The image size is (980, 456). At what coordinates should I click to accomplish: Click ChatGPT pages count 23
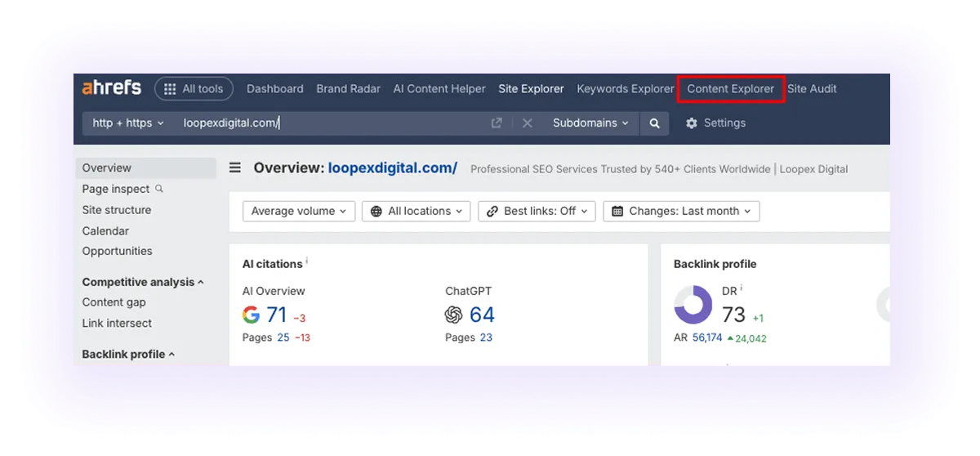[x=486, y=338]
